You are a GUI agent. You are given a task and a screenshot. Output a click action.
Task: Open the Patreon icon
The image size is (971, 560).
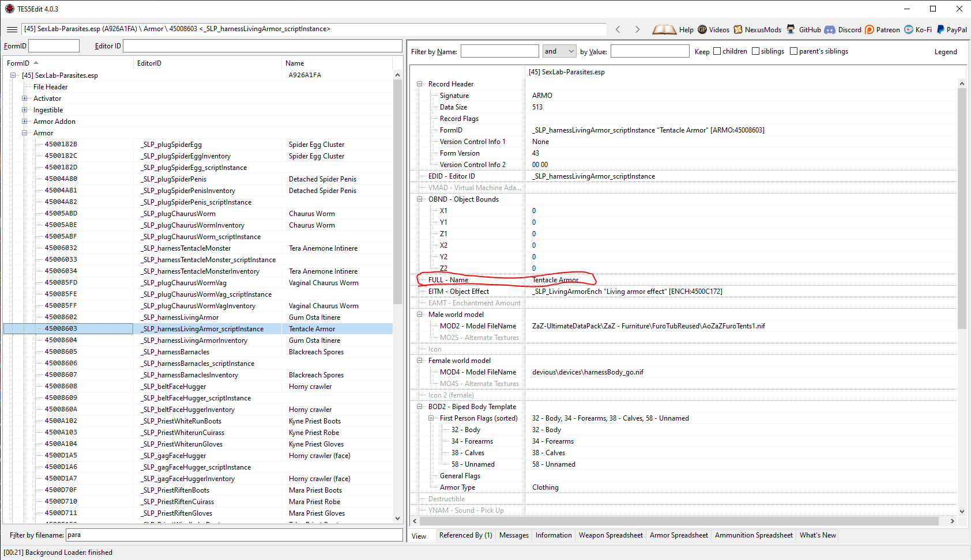point(870,29)
